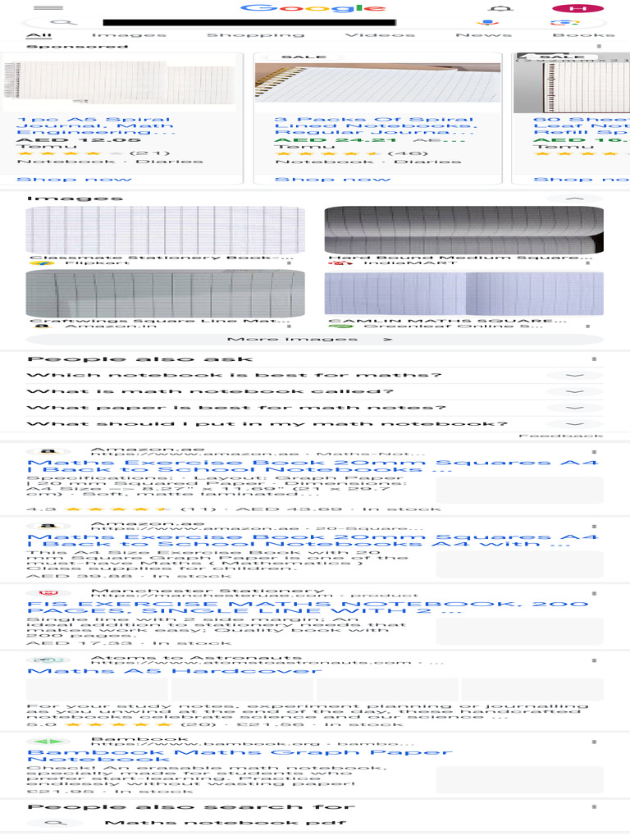Image resolution: width=630 pixels, height=840 pixels.
Task: Collapse the Images section with its chevron
Action: [574, 199]
